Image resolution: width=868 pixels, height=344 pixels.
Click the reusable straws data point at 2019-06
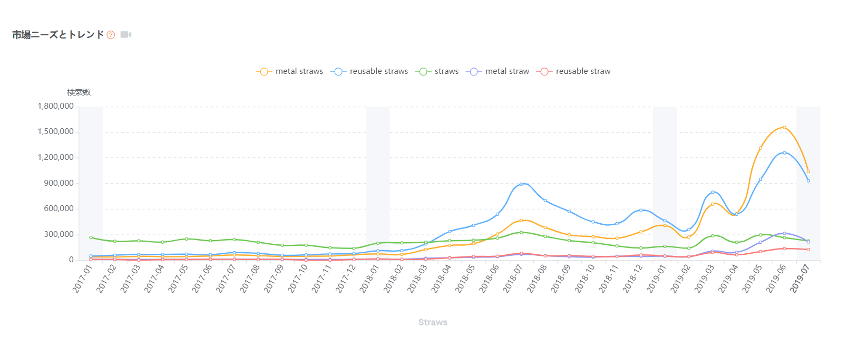(784, 153)
